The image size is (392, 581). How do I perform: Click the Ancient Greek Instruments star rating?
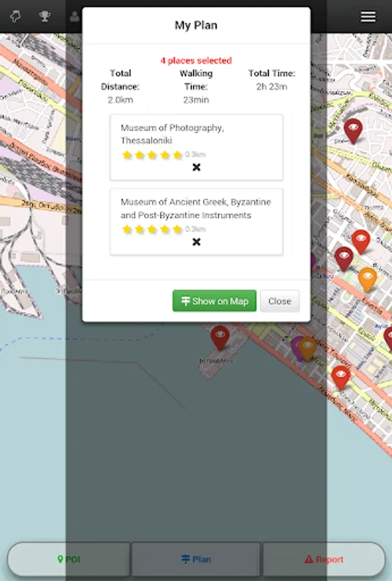tap(152, 229)
